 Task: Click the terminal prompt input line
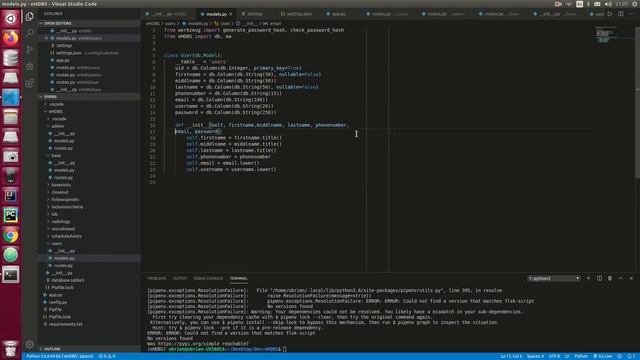[216, 349]
